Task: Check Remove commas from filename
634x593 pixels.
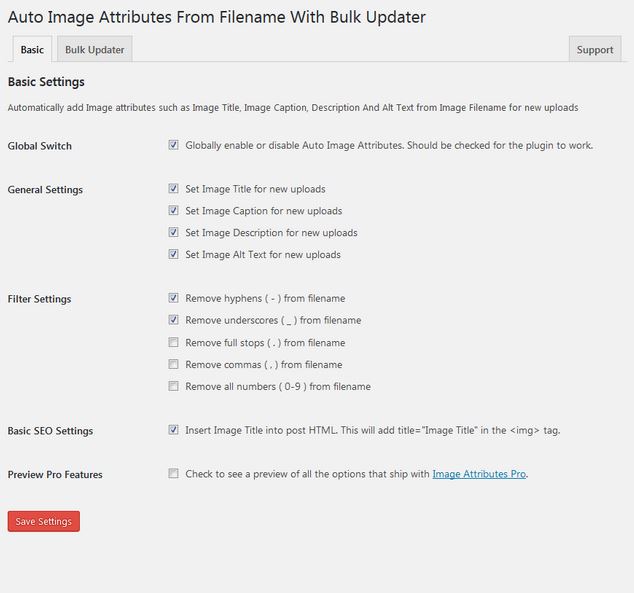Action: (x=173, y=364)
